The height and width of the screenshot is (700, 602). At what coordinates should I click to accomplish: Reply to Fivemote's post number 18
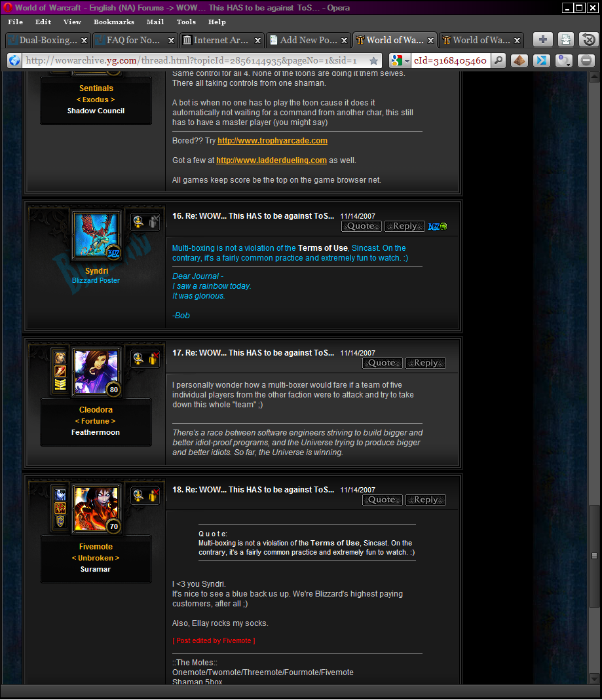(426, 500)
